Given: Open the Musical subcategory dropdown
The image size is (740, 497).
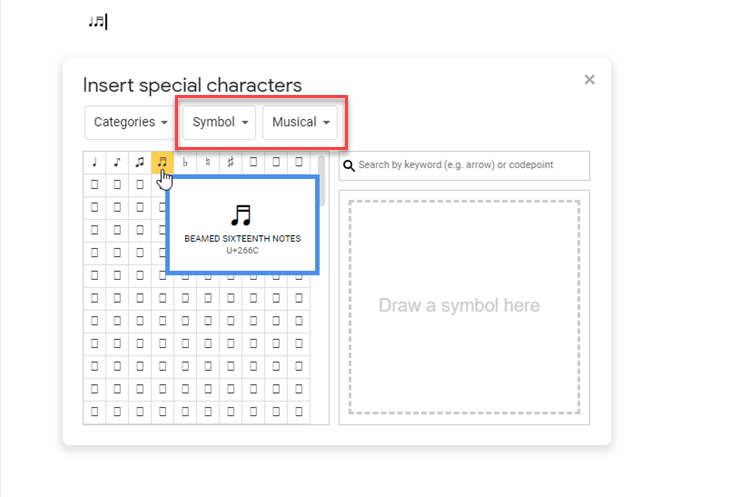Looking at the screenshot, I should 300,122.
